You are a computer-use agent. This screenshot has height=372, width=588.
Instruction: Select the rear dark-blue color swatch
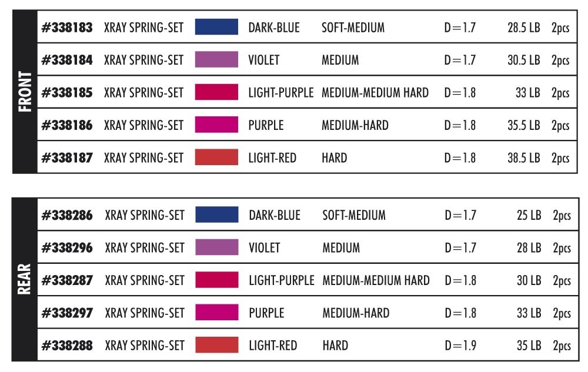point(216,215)
